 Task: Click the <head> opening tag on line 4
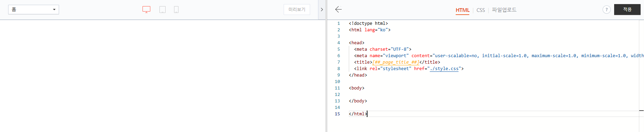coord(357,43)
